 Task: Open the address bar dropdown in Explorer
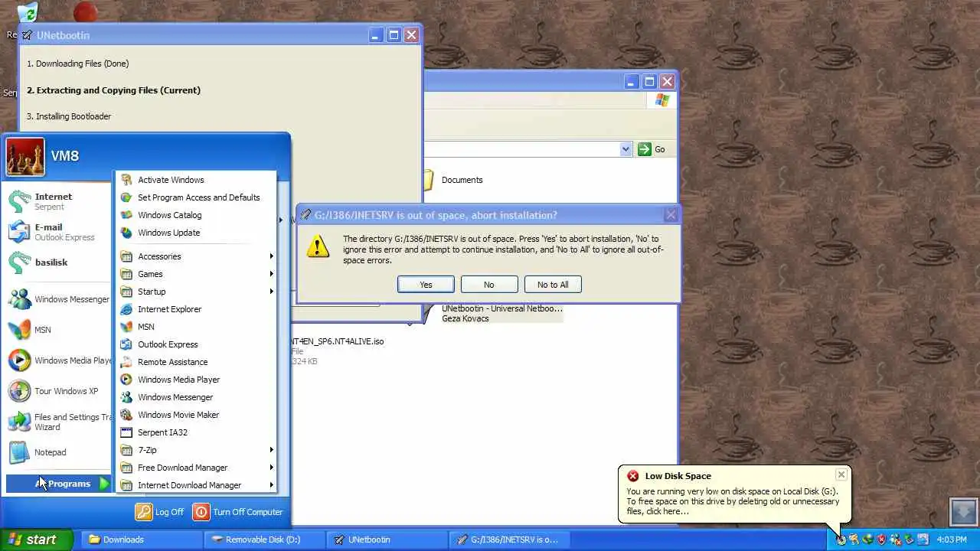click(x=626, y=149)
